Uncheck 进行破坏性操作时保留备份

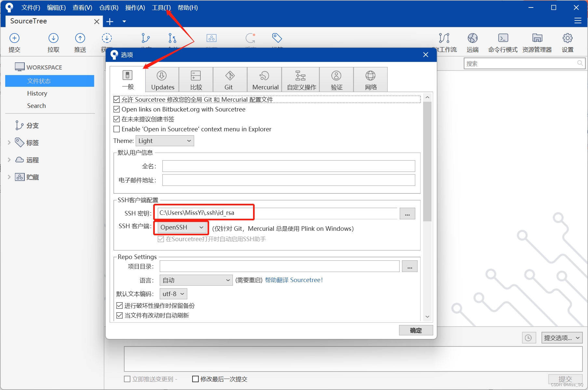point(119,305)
